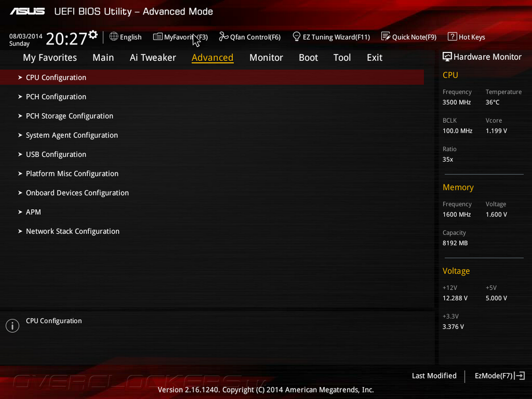The image size is (532, 399).
Task: Select the Advanced tab
Action: [212, 58]
